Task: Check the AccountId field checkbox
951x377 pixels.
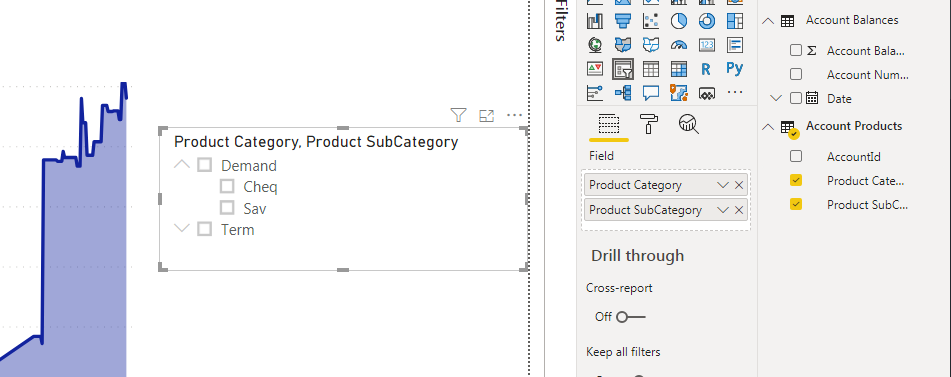Action: click(x=796, y=156)
